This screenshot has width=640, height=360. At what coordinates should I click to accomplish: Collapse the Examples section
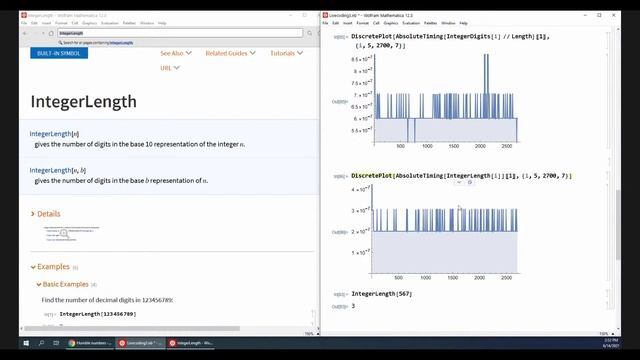pyautogui.click(x=50, y=267)
